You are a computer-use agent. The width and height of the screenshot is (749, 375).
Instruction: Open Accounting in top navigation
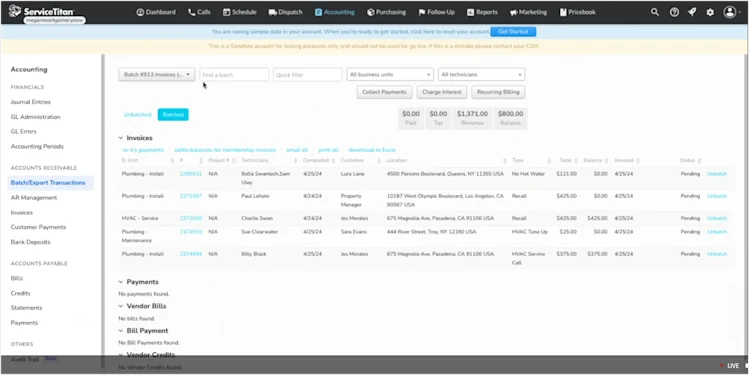pos(334,12)
